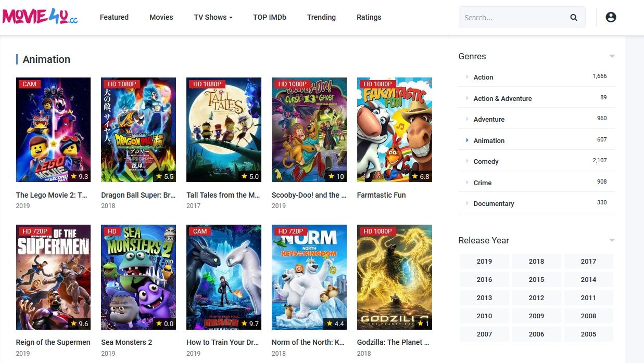Image resolution: width=644 pixels, height=363 pixels.
Task: Open Dragon Ball Super poster
Action: pyautogui.click(x=138, y=130)
